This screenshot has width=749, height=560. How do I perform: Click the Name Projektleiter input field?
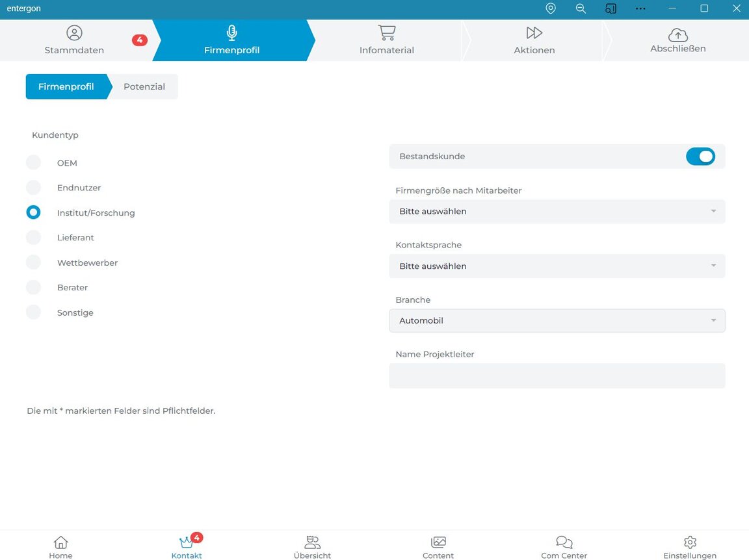(x=557, y=375)
